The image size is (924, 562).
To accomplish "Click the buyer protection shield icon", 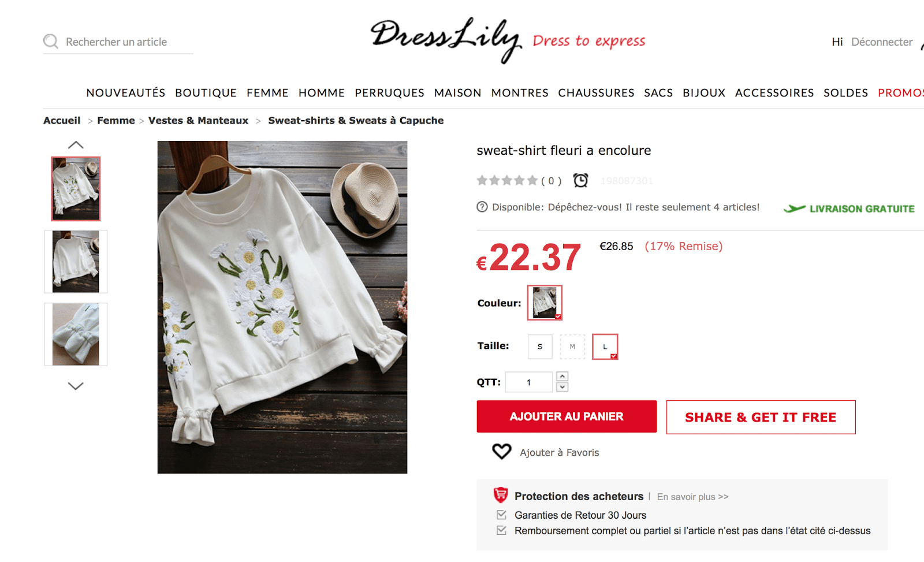I will tap(500, 496).
